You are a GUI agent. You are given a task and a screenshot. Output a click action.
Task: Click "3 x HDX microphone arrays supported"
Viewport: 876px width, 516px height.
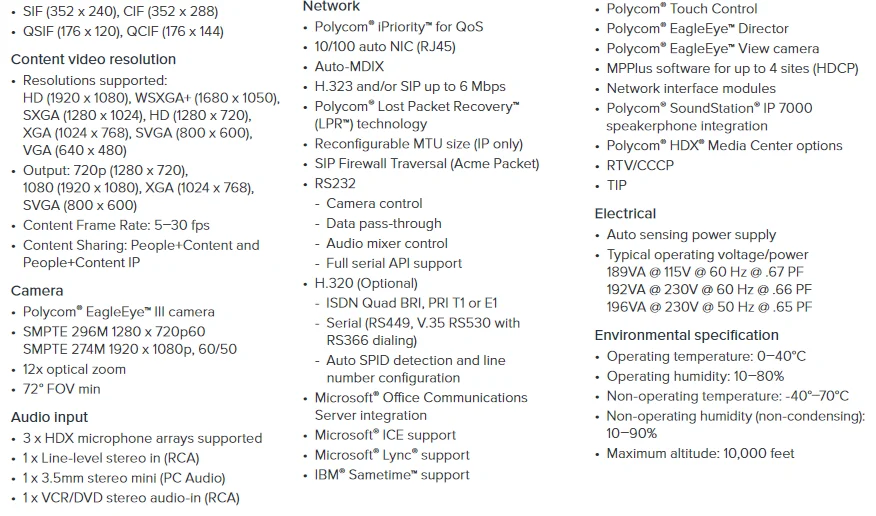(142, 438)
